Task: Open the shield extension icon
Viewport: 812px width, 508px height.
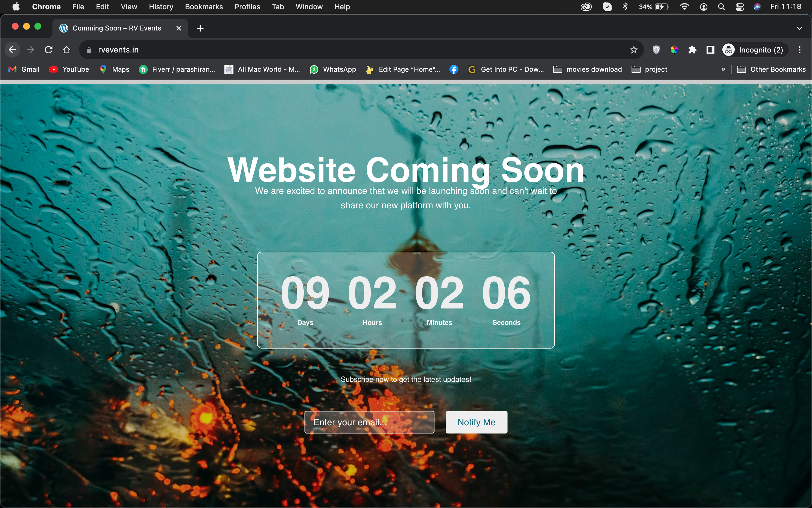Action: [656, 50]
